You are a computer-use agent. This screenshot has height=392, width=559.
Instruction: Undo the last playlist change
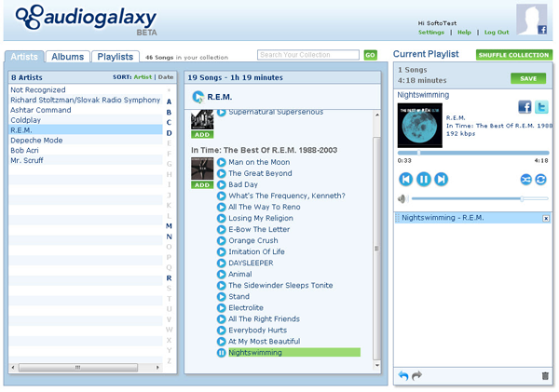pos(403,376)
